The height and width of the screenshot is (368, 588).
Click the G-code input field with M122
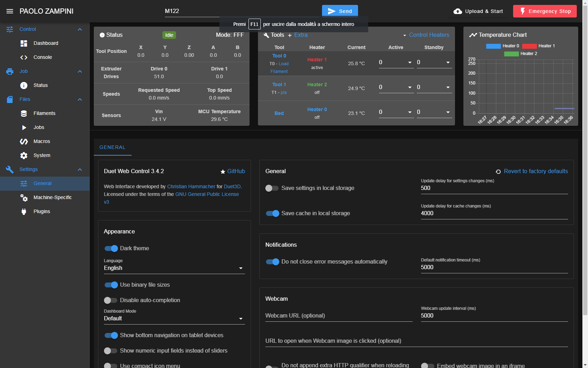pos(241,11)
